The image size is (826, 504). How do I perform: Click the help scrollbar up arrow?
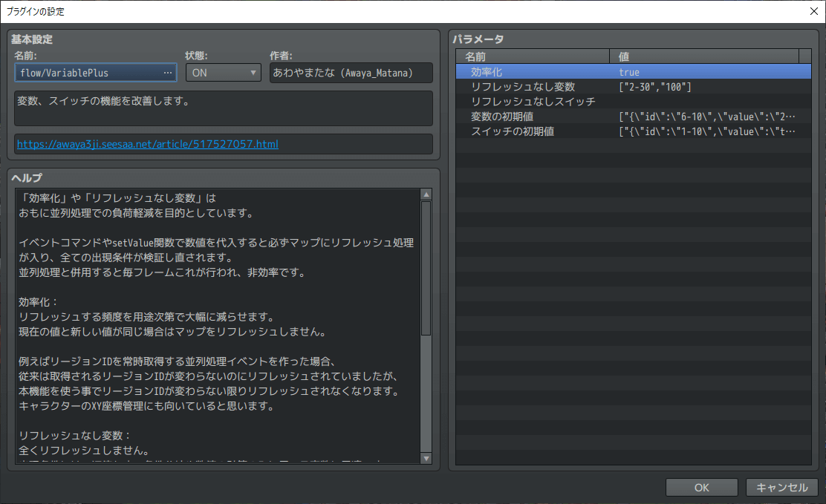coord(426,194)
